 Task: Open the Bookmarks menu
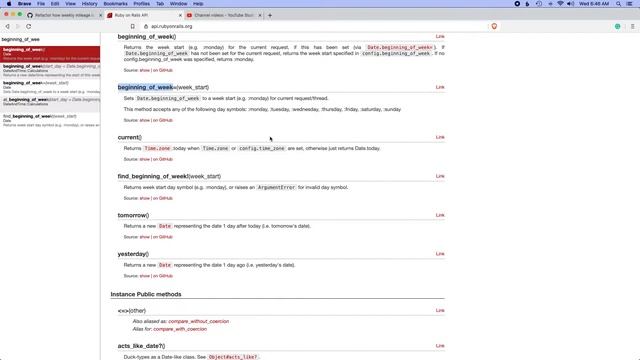coord(116,4)
